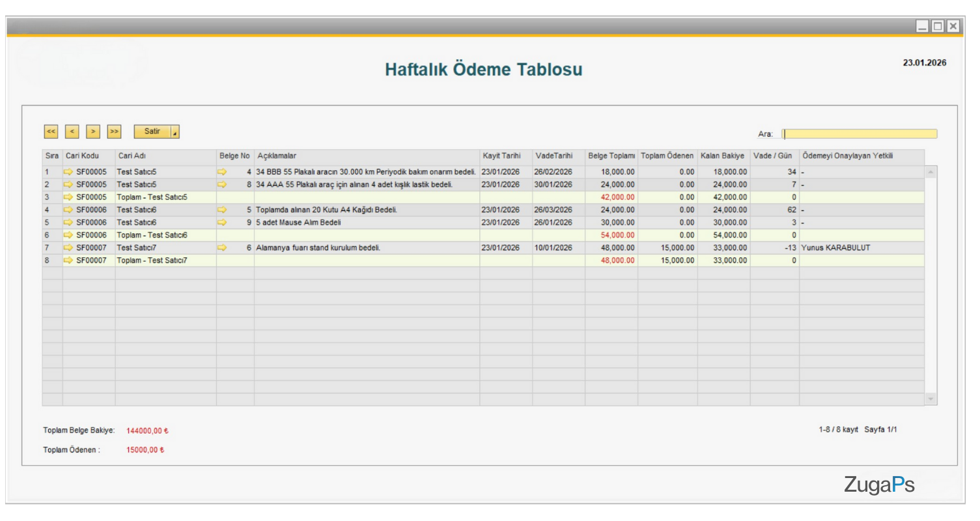Click the table's vertical scrollbar down arrow
Image resolution: width=980 pixels, height=521 pixels.
coord(930,399)
